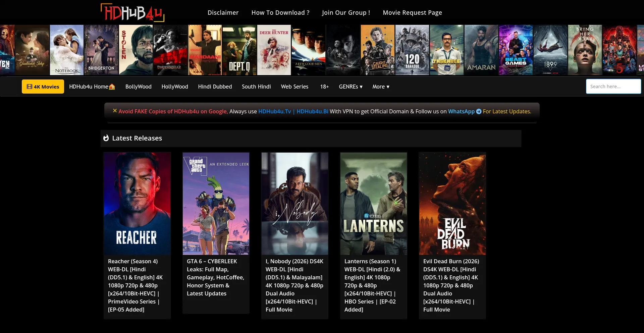Click the X icon in the notice bar
644x333 pixels.
point(115,111)
